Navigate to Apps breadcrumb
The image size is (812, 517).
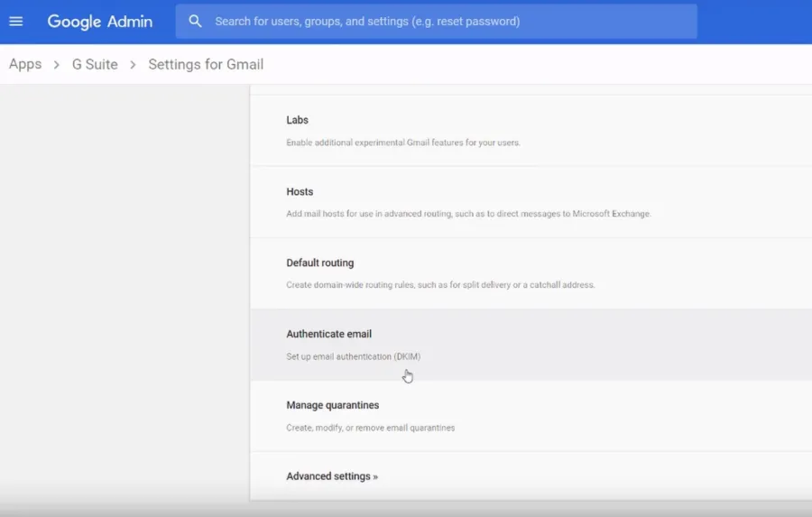[x=25, y=64]
